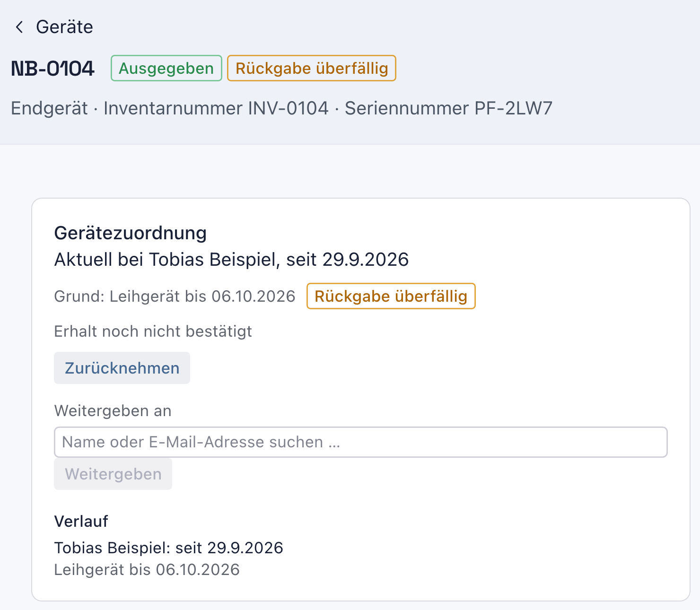Go back via the Geräte link

tap(64, 27)
